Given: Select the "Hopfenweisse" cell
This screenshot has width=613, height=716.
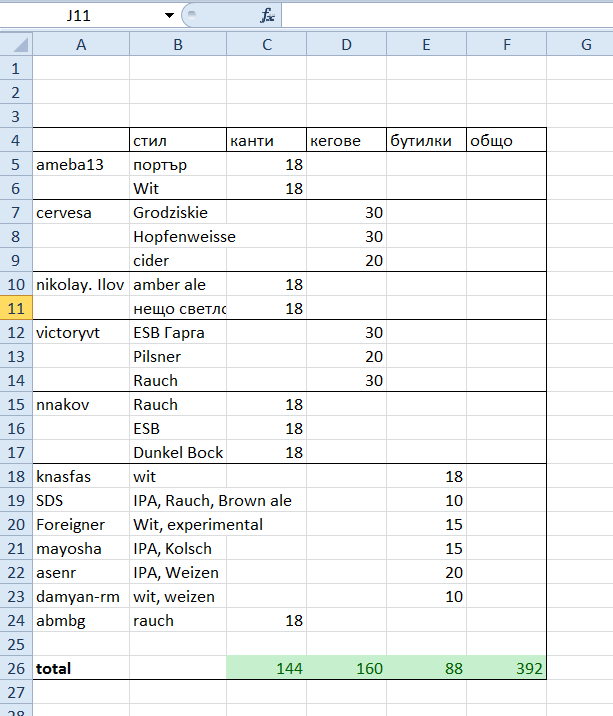Looking at the screenshot, I should 178,236.
